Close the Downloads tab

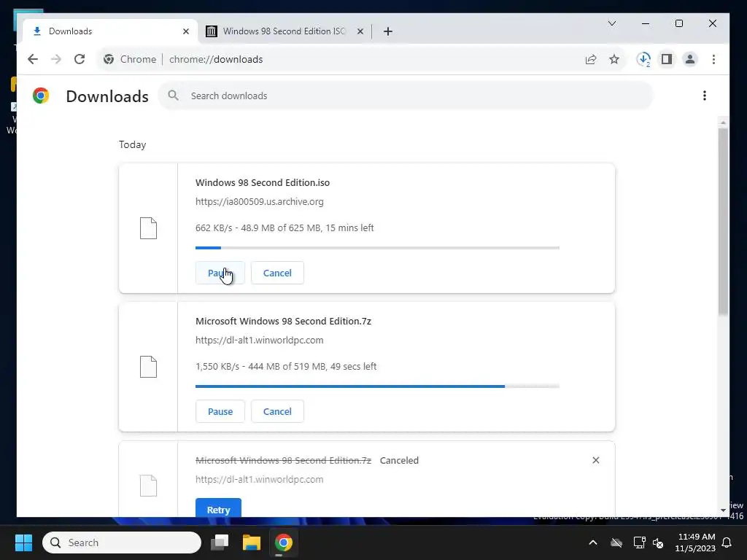(186, 31)
